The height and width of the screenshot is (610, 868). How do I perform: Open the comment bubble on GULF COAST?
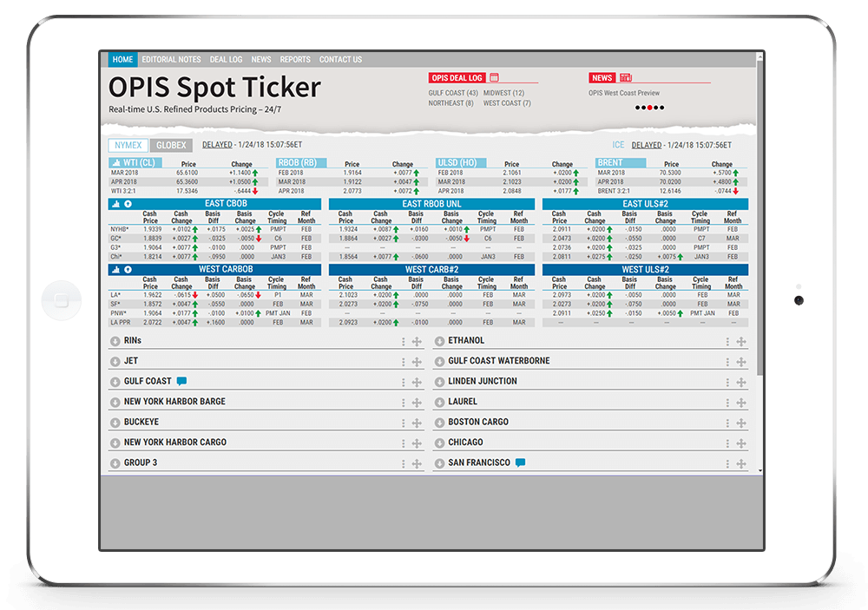coord(181,381)
